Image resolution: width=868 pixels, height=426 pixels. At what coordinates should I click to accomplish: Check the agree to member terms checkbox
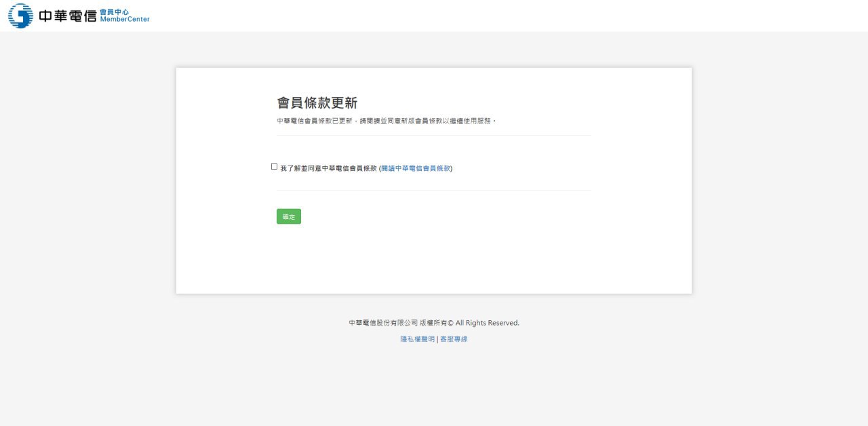(274, 167)
